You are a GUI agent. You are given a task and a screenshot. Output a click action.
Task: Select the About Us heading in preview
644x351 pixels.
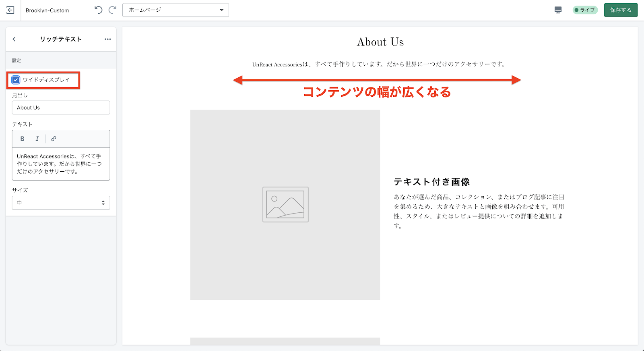click(380, 42)
